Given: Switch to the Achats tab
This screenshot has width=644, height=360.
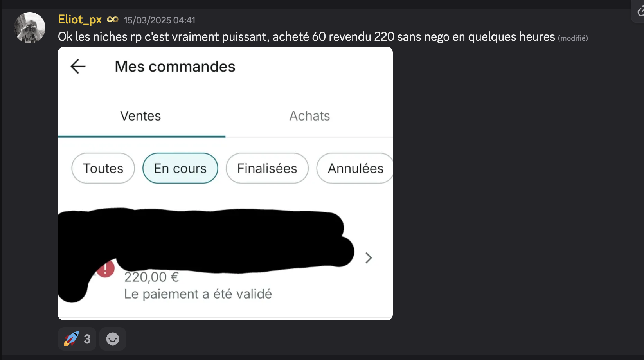Looking at the screenshot, I should pyautogui.click(x=309, y=116).
